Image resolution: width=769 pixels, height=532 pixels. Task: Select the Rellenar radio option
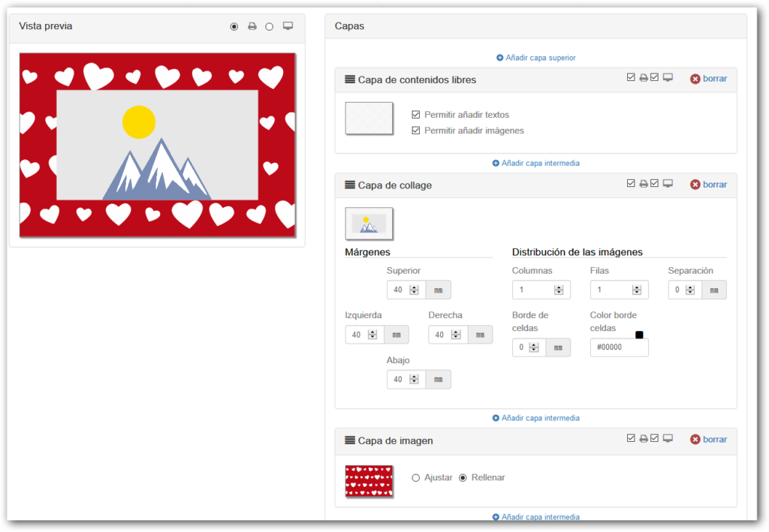point(463,478)
